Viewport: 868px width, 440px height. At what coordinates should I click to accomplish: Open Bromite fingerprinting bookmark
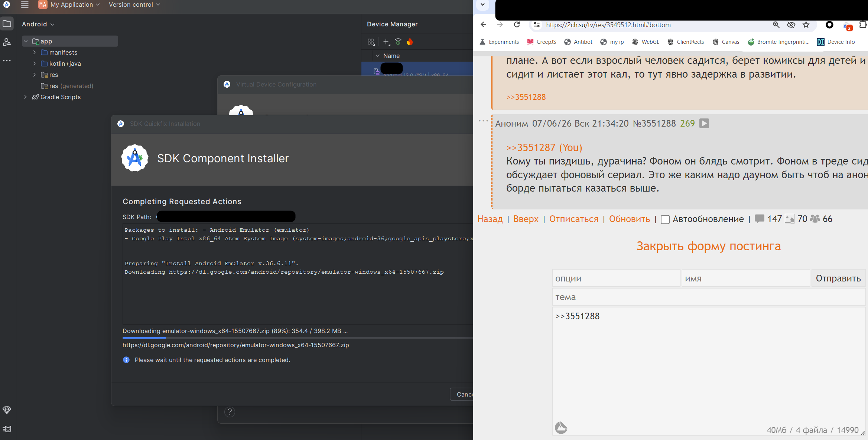[x=779, y=42]
